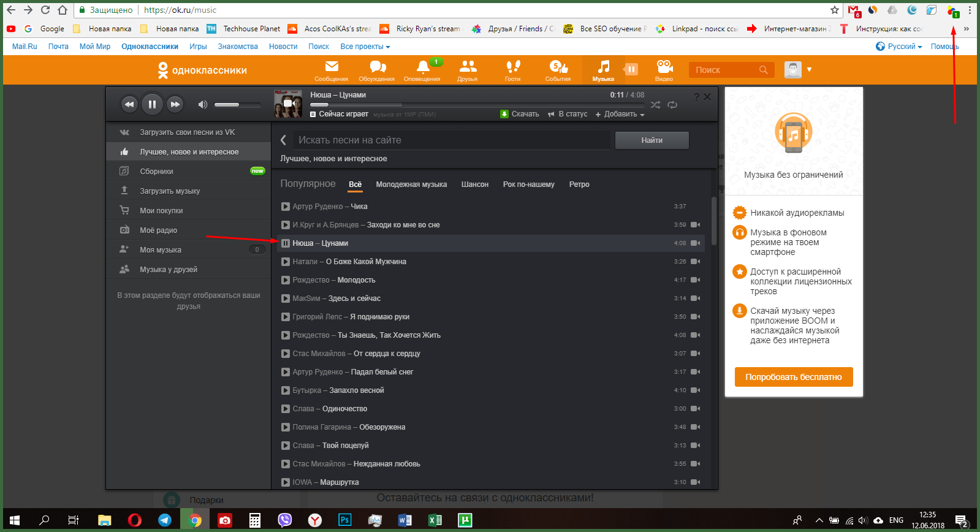
Task: Open Друзья in the orange header
Action: click(468, 70)
